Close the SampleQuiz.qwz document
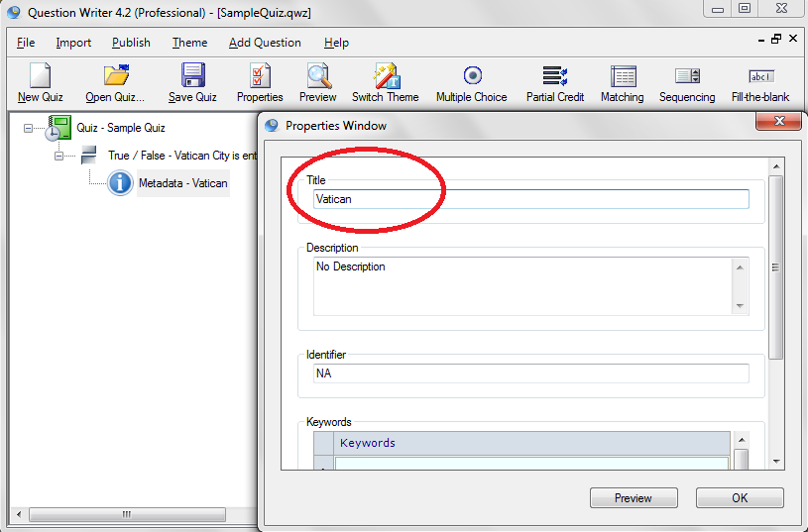The height and width of the screenshot is (532, 808). (x=793, y=40)
